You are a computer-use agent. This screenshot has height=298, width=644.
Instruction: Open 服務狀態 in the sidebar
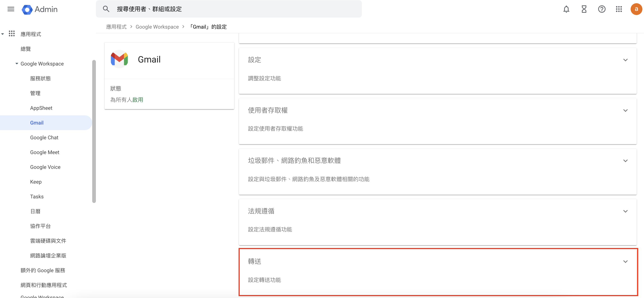[40, 78]
